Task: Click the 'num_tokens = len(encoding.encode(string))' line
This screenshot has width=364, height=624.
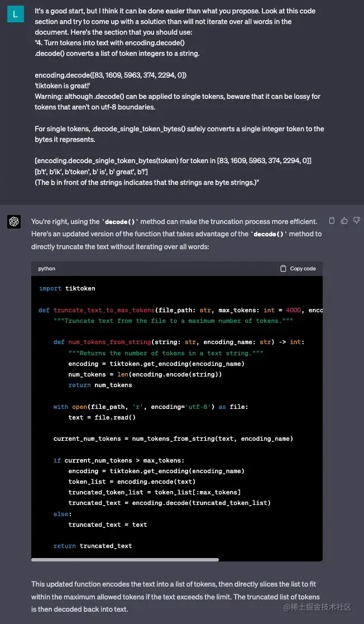Action: click(145, 374)
